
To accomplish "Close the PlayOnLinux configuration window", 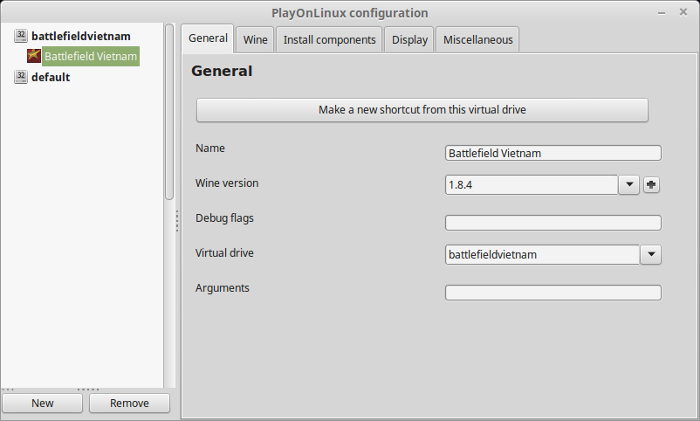I will [683, 12].
